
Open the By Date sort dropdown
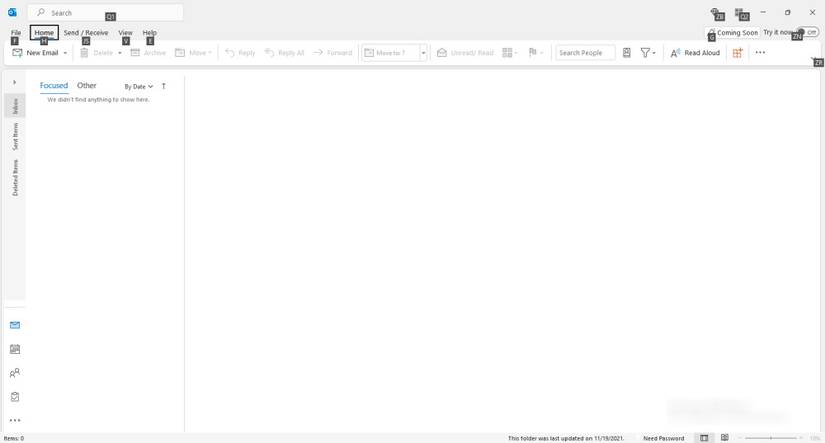pyautogui.click(x=138, y=86)
